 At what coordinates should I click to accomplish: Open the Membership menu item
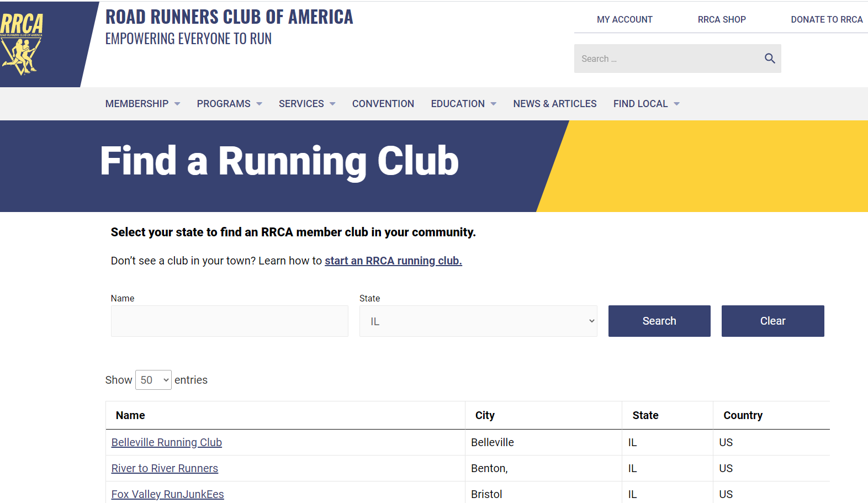137,104
